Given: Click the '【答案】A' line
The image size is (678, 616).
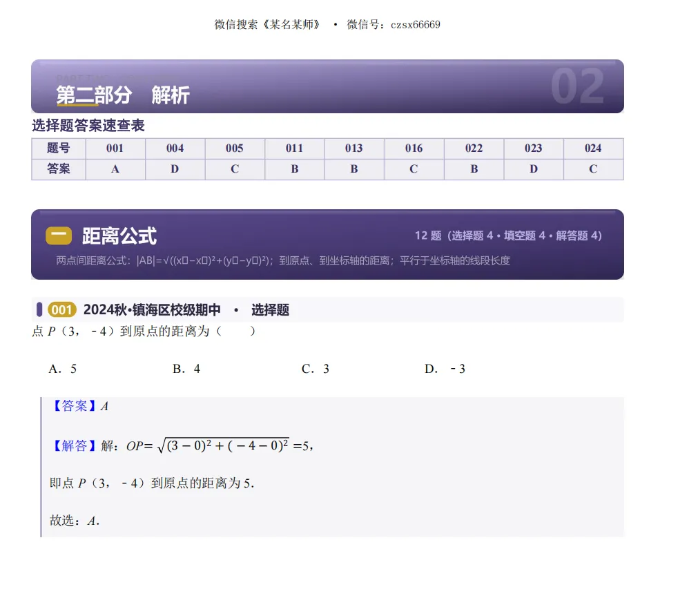Looking at the screenshot, I should 79,406.
